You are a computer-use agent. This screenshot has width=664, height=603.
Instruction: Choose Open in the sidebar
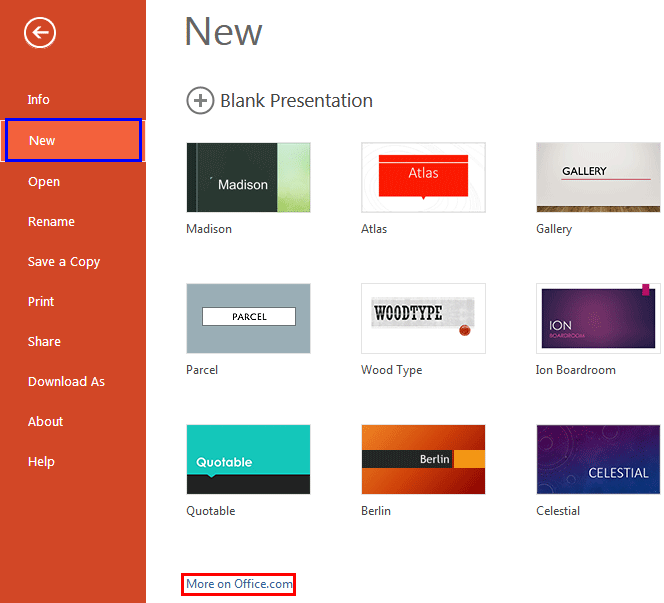(44, 182)
